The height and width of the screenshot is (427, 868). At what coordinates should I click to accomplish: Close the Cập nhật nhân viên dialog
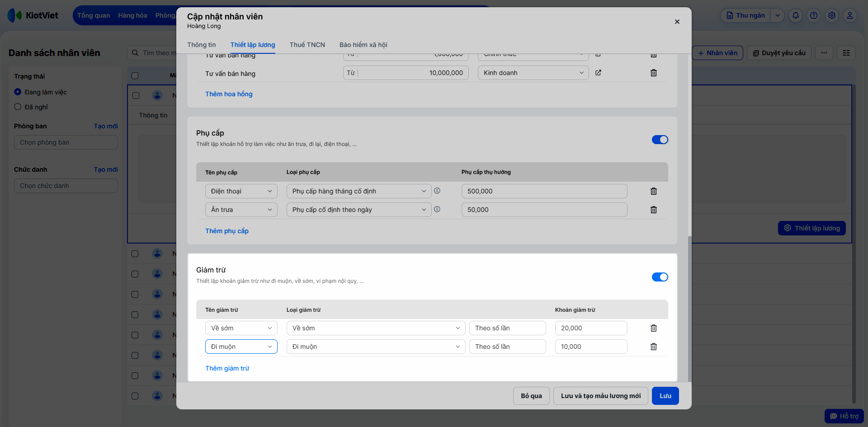pos(677,22)
